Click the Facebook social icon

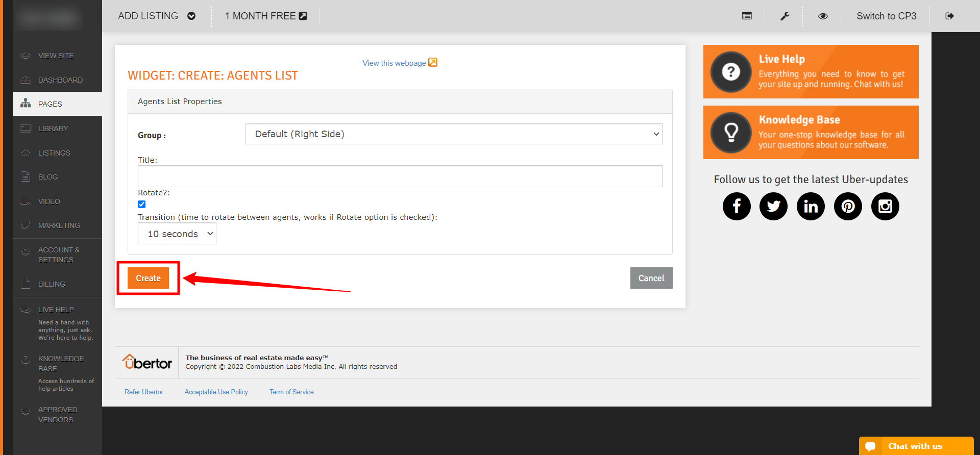coord(737,206)
